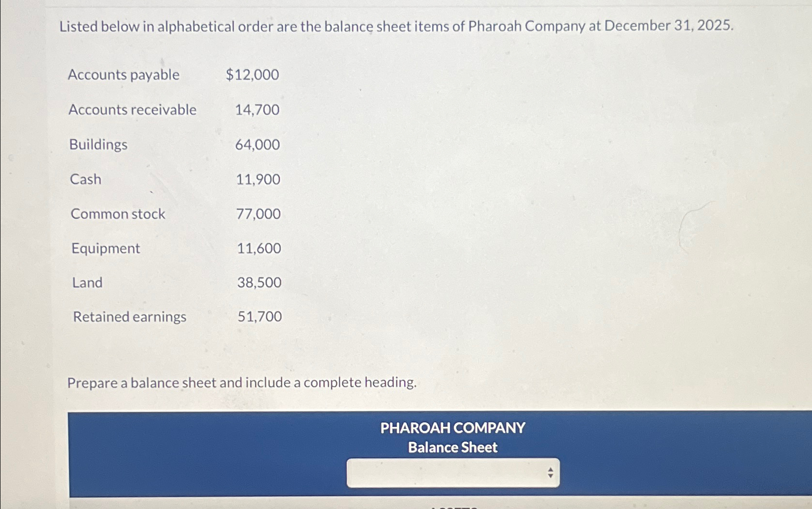Open the date selection dropdown under Balance Sheet
812x509 pixels.
[x=454, y=473]
